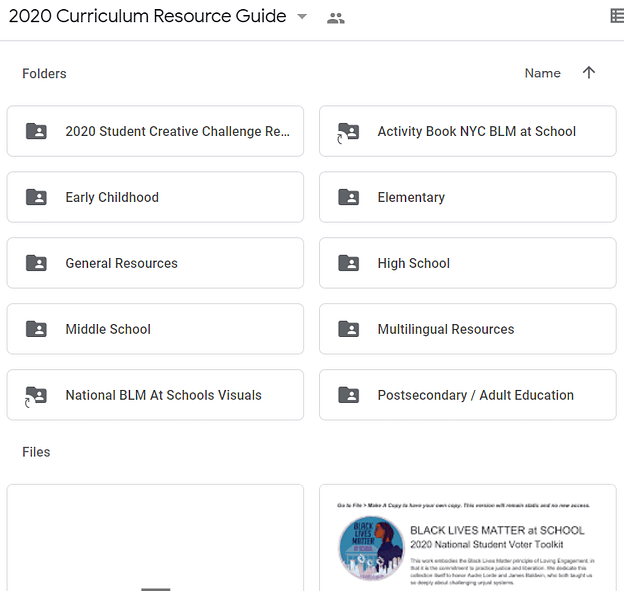This screenshot has height=591, width=624.
Task: Click the Elementary shared folder icon
Action: tap(348, 197)
